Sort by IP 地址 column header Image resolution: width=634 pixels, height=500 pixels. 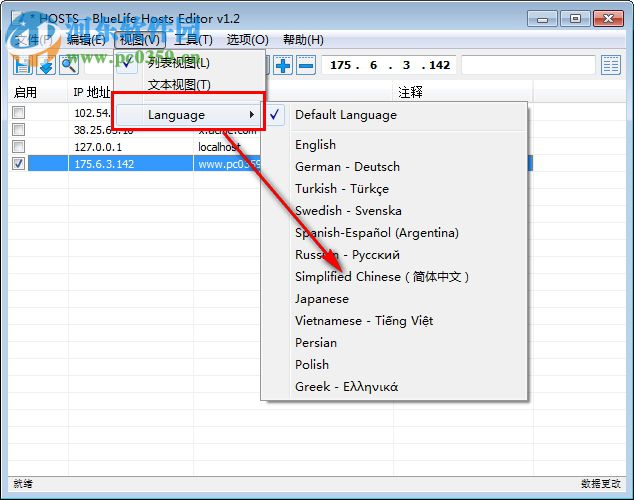(x=91, y=92)
